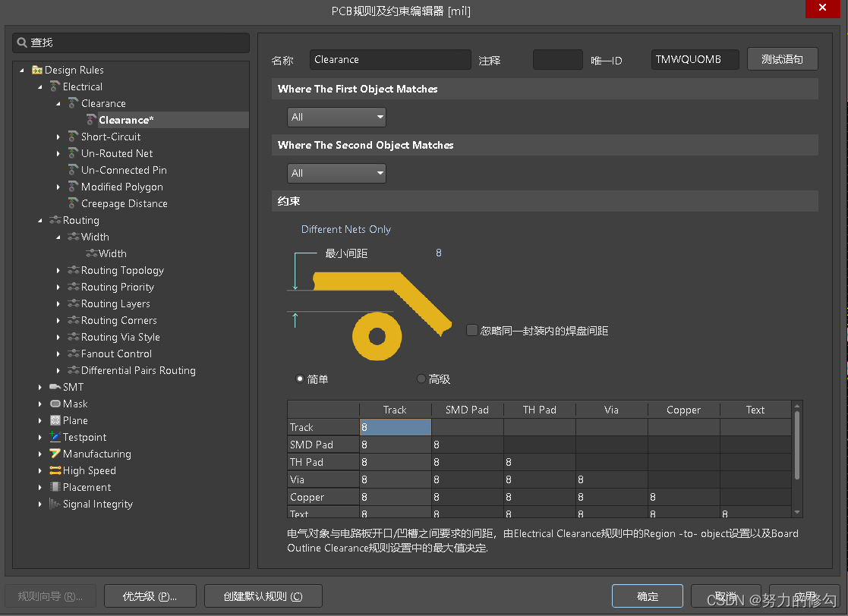Image resolution: width=848 pixels, height=616 pixels.
Task: Click the Un-Routed Net rule icon
Action: (x=73, y=153)
